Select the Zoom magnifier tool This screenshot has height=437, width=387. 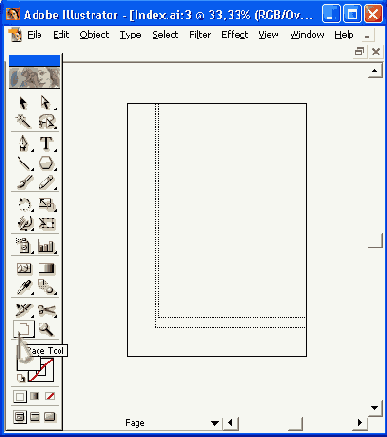[46, 329]
